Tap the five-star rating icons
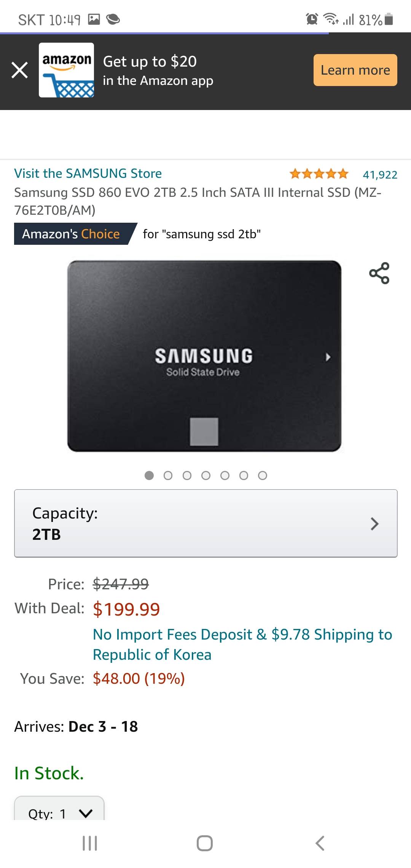Image resolution: width=411 pixels, height=868 pixels. click(319, 174)
